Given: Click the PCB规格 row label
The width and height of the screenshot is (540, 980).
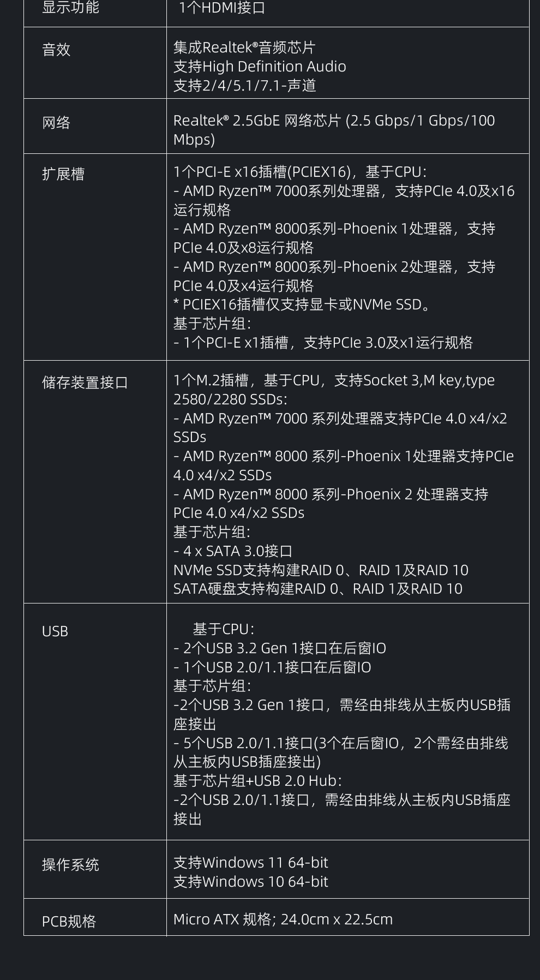Looking at the screenshot, I should (x=69, y=921).
